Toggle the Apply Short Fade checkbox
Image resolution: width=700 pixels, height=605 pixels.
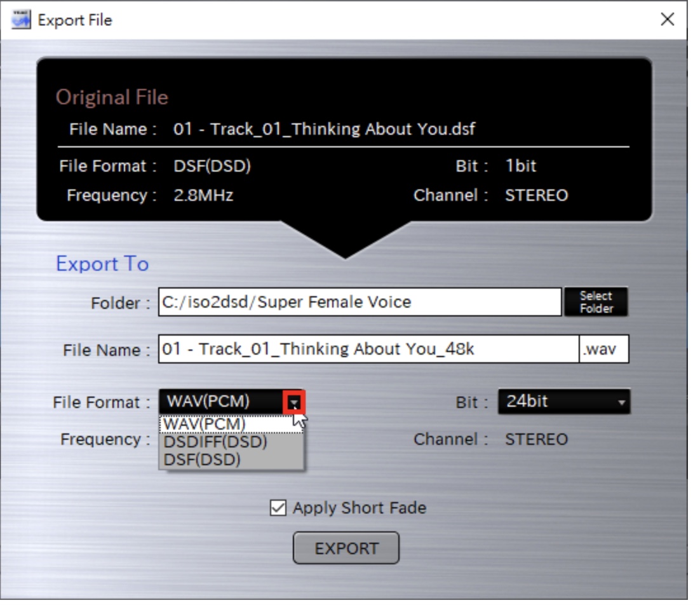point(278,508)
